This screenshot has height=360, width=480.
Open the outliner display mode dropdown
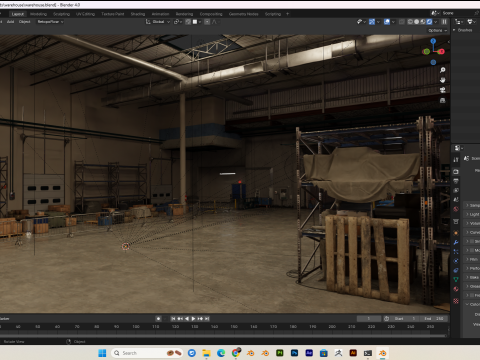tap(459, 22)
